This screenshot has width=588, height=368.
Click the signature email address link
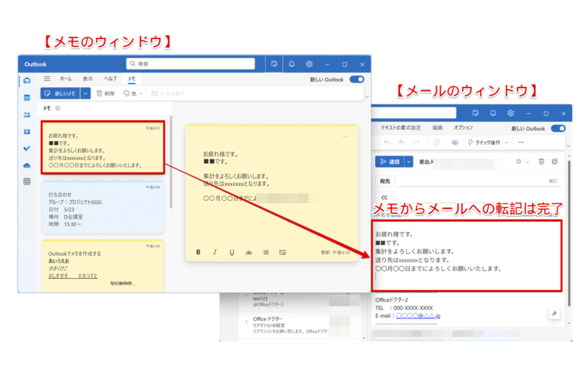pos(418,316)
